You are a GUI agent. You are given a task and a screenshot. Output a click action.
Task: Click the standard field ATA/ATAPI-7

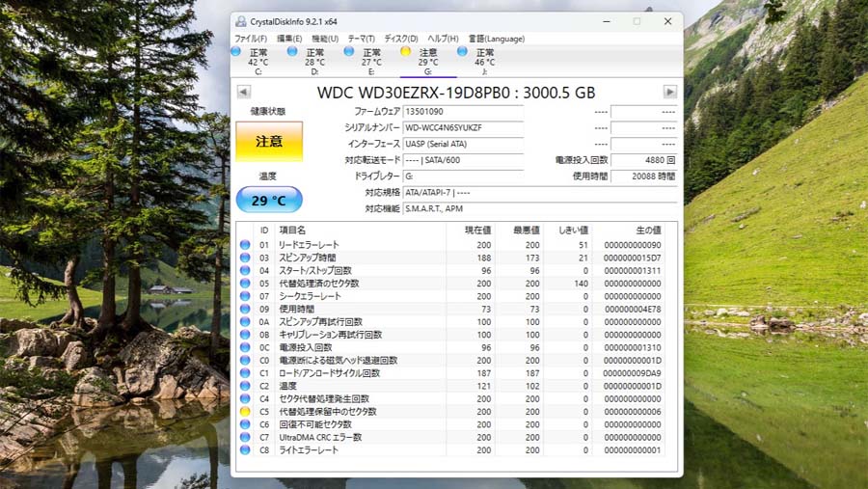tap(540, 193)
